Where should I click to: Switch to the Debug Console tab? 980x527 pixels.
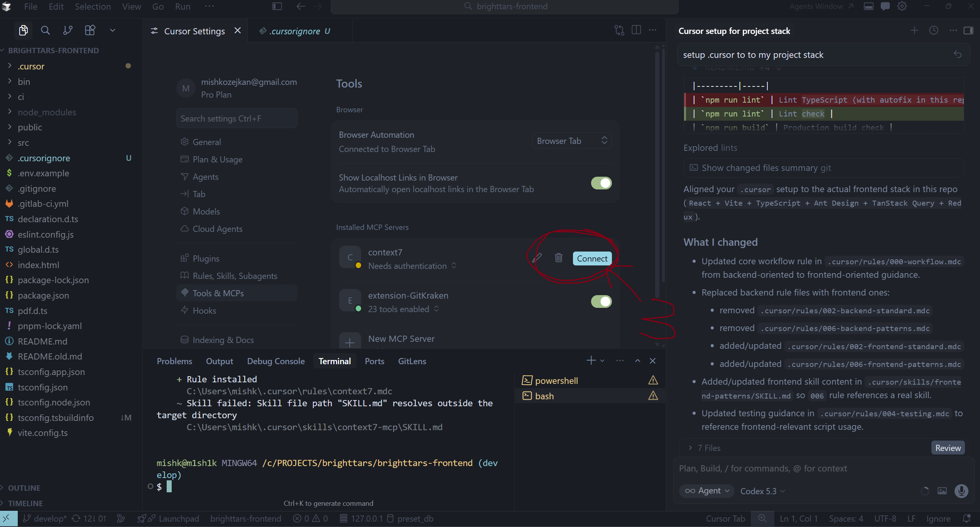click(276, 361)
